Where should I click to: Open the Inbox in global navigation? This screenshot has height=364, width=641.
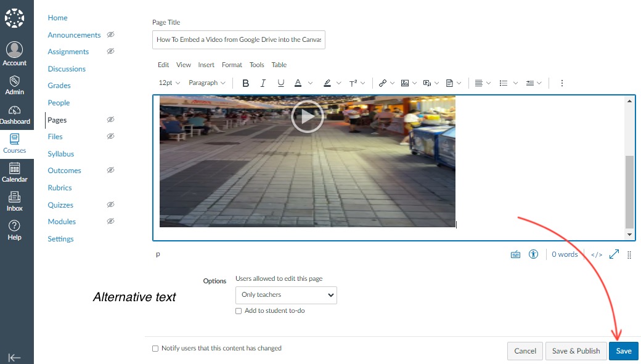click(x=14, y=201)
